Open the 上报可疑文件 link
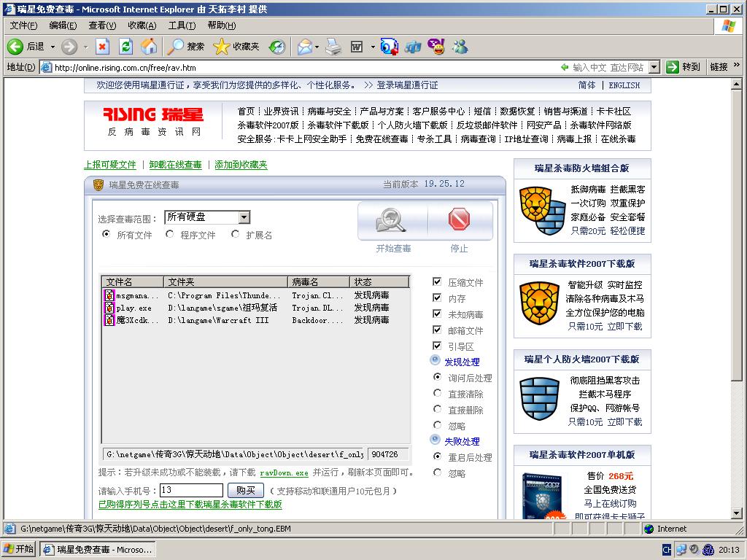747x560 pixels. [110, 165]
